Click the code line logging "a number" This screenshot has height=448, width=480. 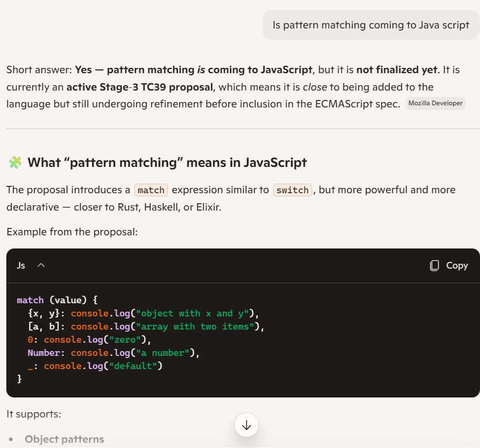114,353
